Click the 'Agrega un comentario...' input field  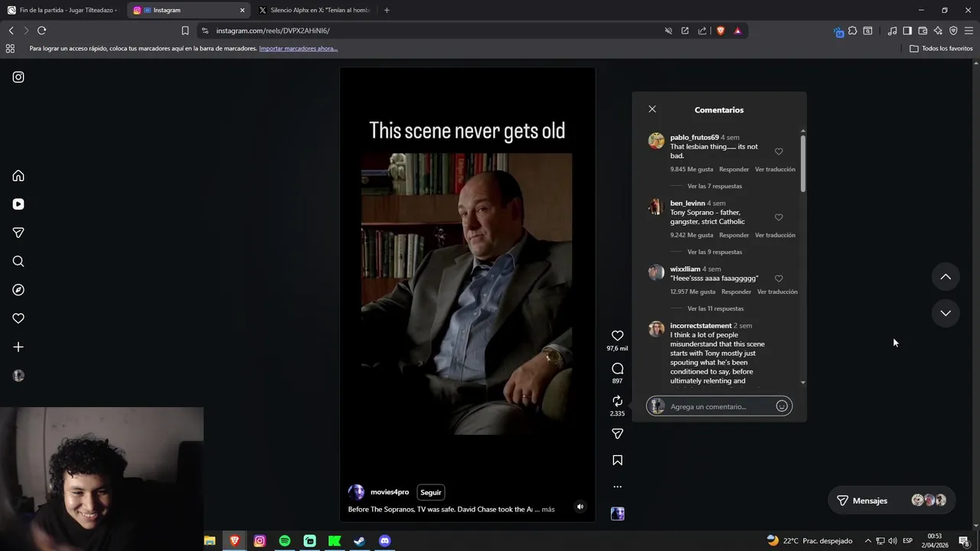720,406
